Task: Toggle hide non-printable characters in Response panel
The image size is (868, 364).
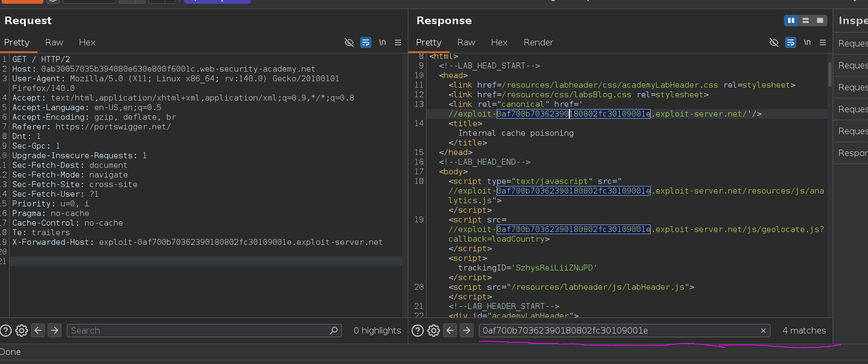Action: pos(774,42)
